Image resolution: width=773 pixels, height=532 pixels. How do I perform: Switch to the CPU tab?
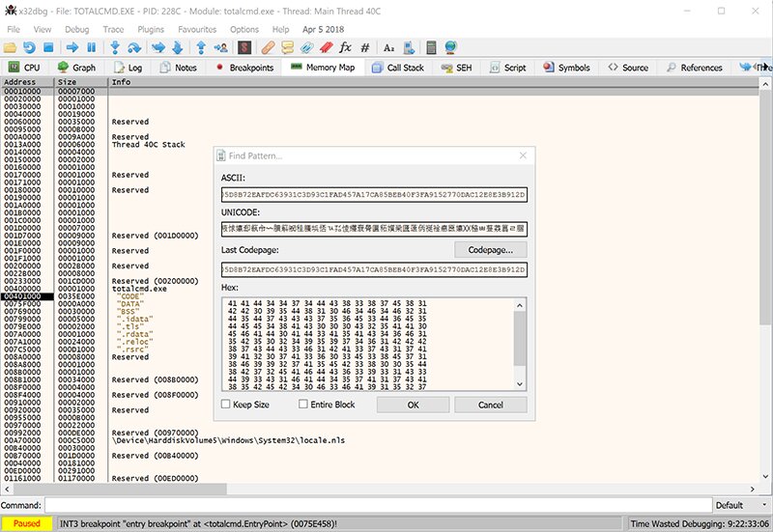click(24, 68)
